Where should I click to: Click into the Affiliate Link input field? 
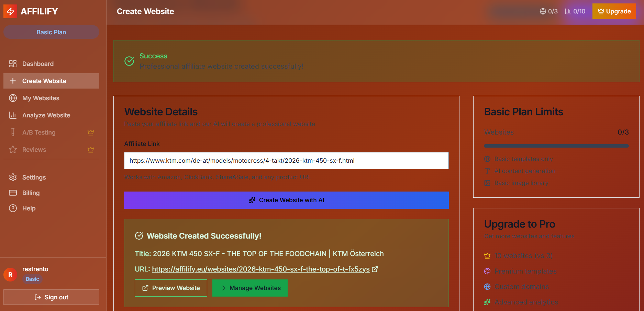click(x=286, y=161)
